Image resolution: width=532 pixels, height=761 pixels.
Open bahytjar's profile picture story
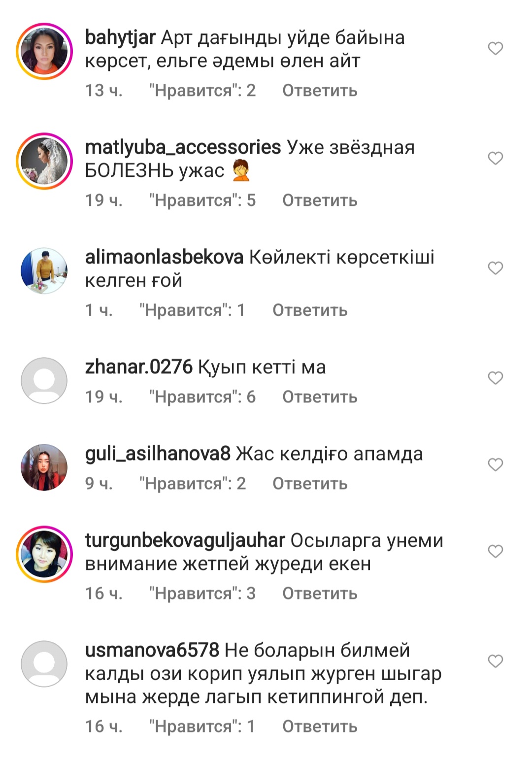(x=44, y=51)
